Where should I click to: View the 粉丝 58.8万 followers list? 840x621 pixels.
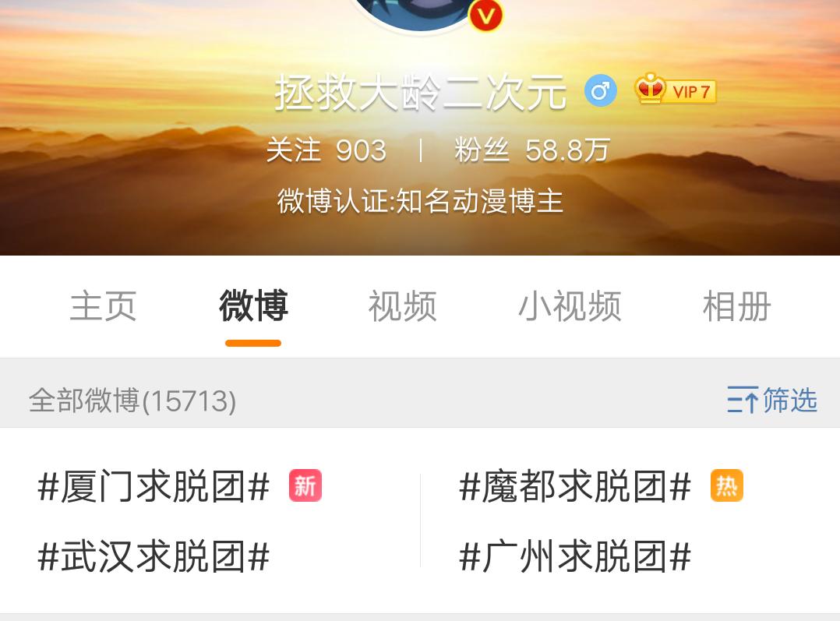[532, 150]
